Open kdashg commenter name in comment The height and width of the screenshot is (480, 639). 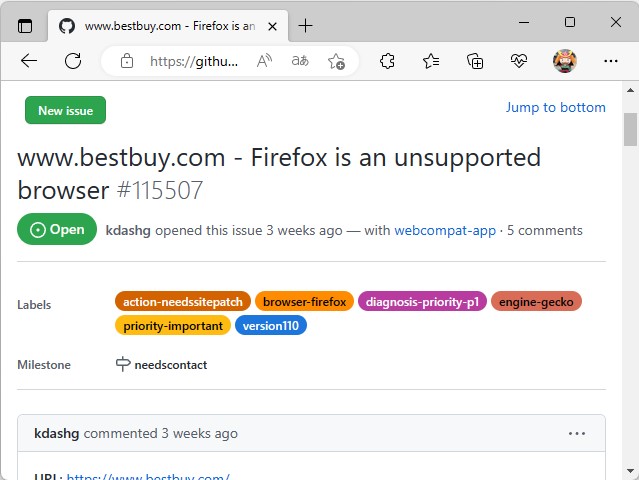(x=57, y=434)
